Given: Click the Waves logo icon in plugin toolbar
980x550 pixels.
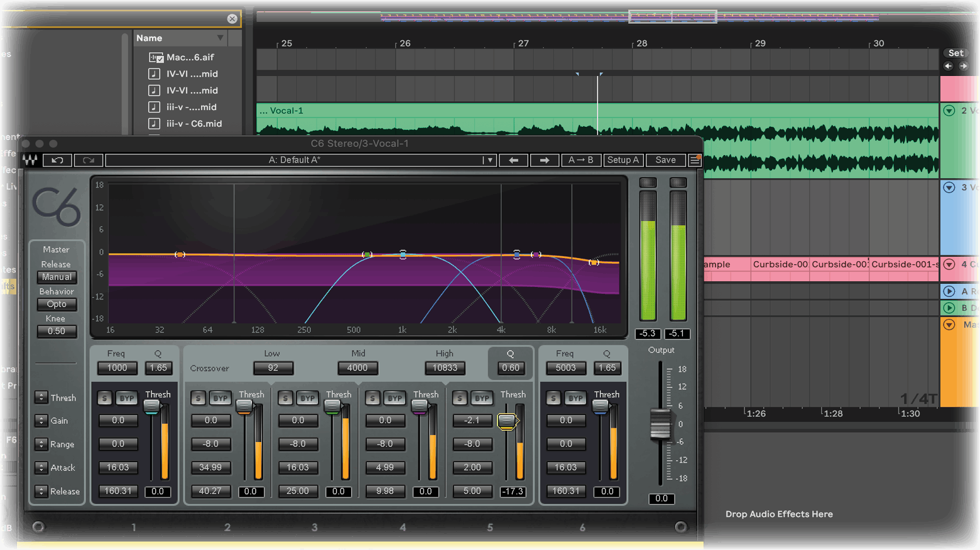Looking at the screenshot, I should pos(30,160).
